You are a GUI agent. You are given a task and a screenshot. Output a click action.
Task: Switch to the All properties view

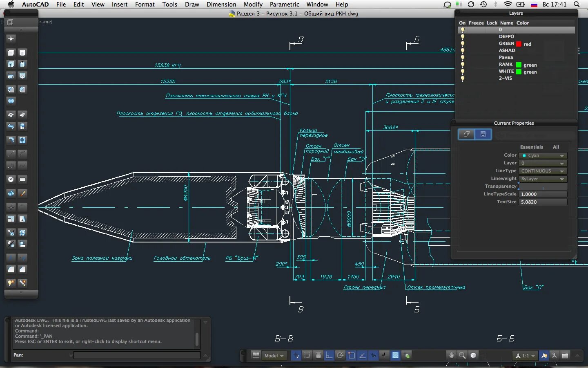[556, 147]
